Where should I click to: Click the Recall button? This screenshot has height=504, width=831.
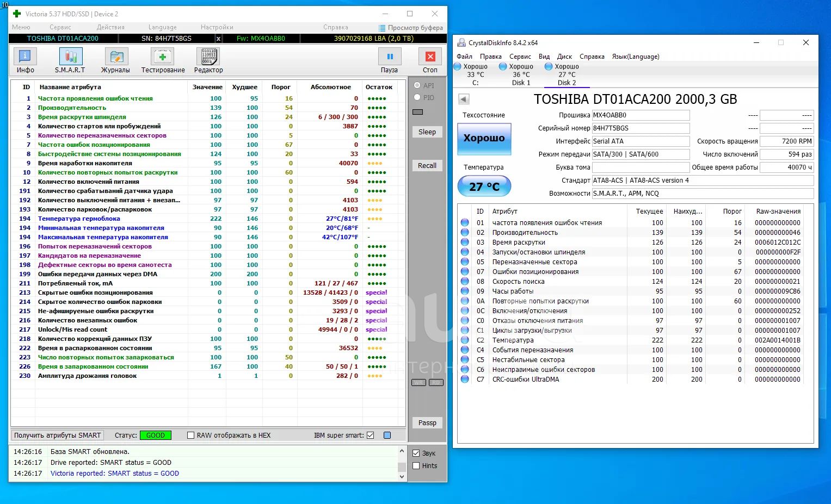coord(427,166)
